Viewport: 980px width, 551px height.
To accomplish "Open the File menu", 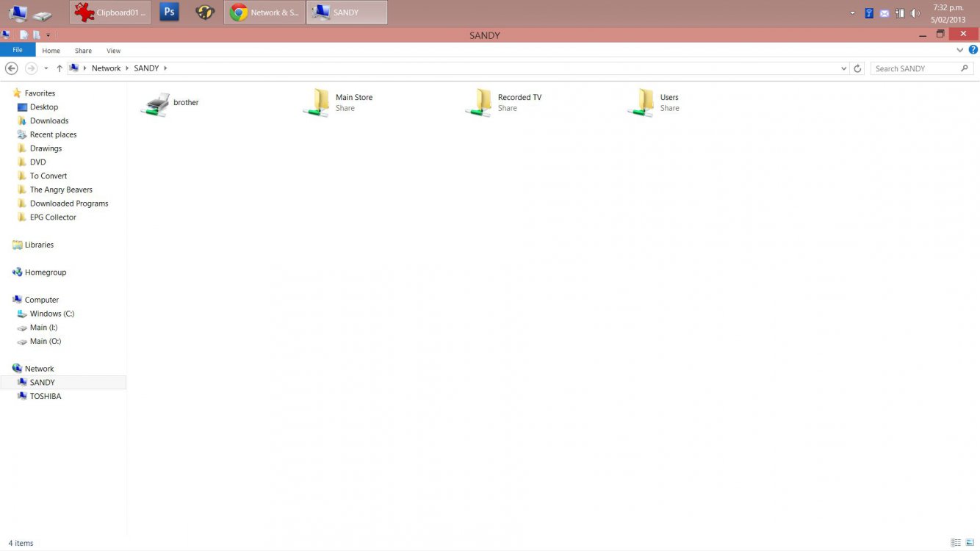I will pos(18,50).
